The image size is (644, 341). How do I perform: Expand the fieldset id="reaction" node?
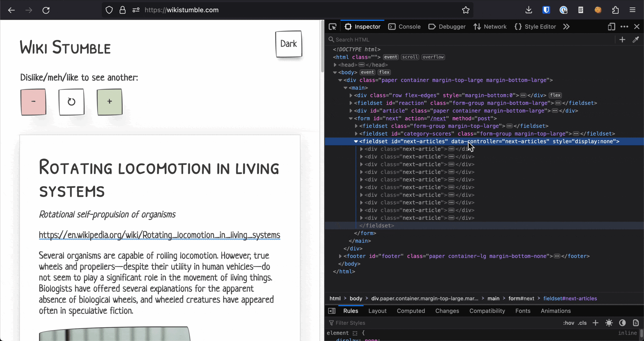click(x=351, y=103)
